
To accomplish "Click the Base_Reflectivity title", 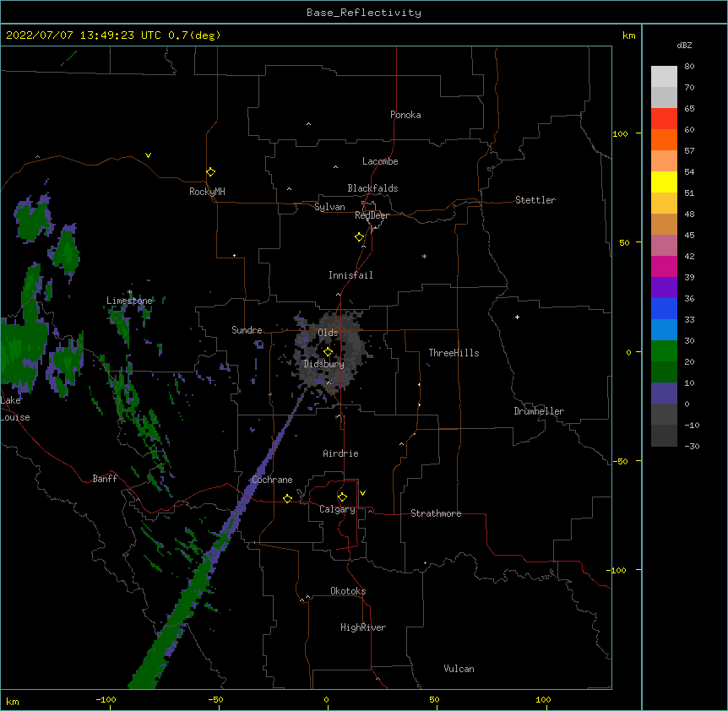I will (364, 13).
